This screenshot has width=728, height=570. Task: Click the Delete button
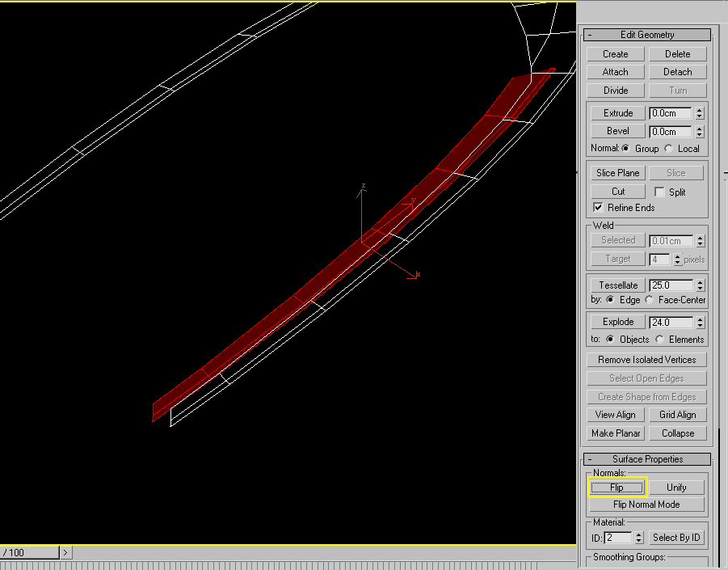tap(677, 54)
